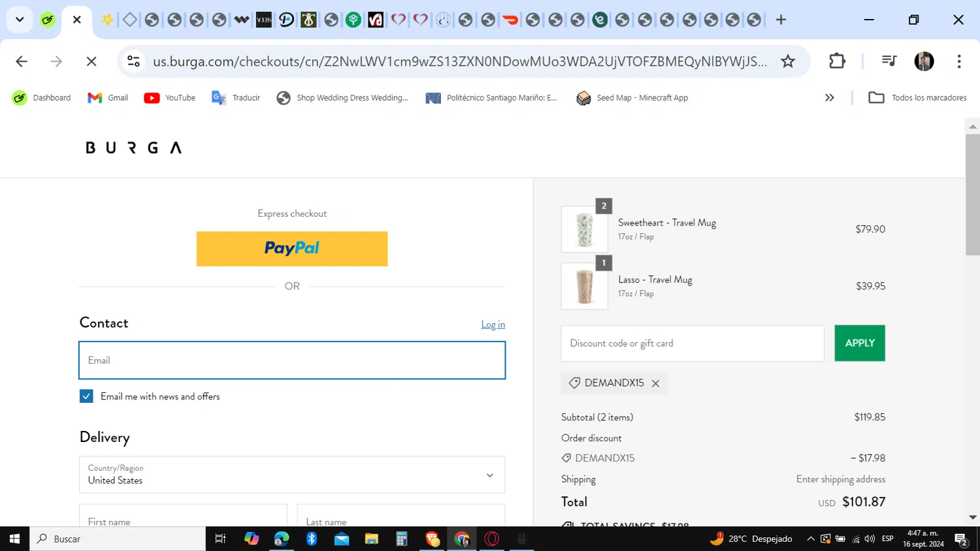Open a new browser tab
This screenshot has height=551, width=980.
(x=781, y=20)
